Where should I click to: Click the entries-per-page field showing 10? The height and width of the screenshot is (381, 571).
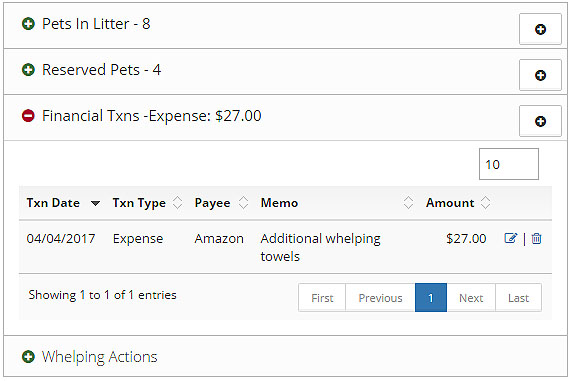pos(509,164)
